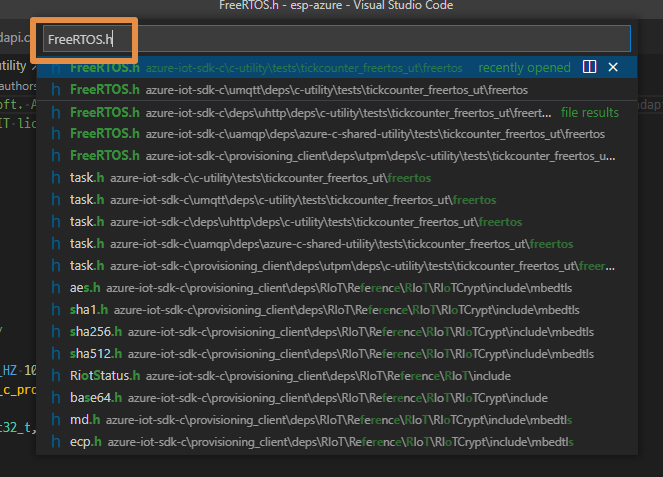Open task.h under provisioning_client utpm path

click(x=337, y=266)
